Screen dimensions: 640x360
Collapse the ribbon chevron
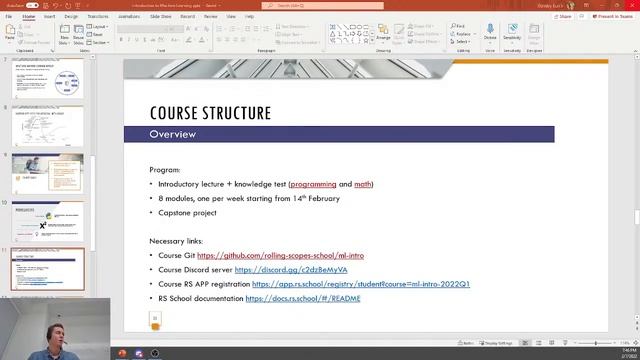tap(636, 51)
